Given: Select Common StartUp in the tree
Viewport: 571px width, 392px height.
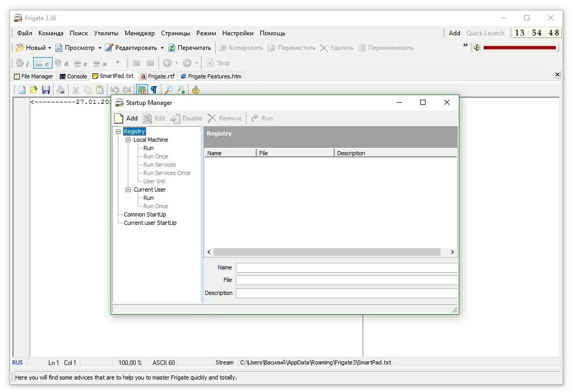Looking at the screenshot, I should (144, 215).
